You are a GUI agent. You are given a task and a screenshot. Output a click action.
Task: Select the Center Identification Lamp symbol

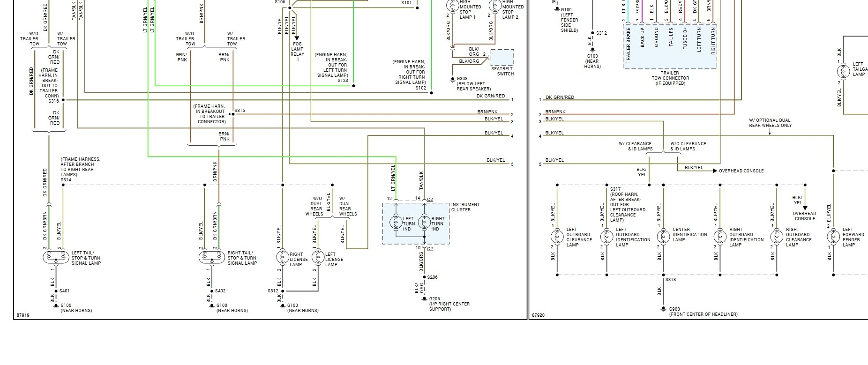tap(663, 237)
